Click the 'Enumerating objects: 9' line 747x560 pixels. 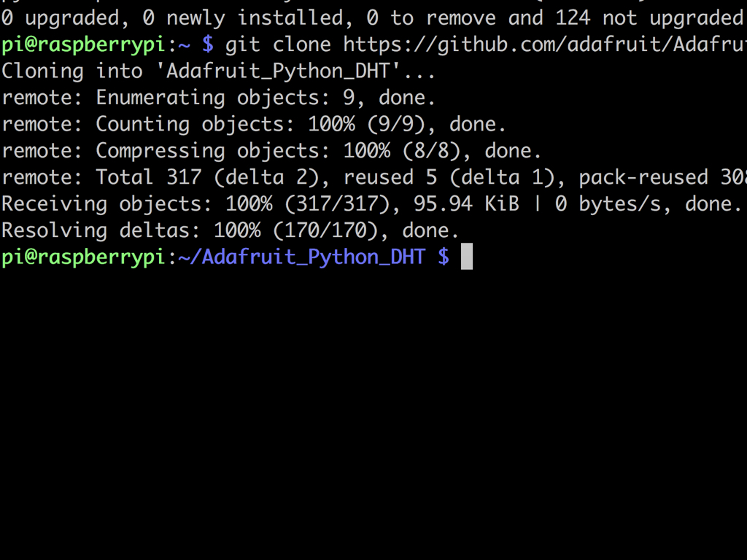(x=218, y=98)
